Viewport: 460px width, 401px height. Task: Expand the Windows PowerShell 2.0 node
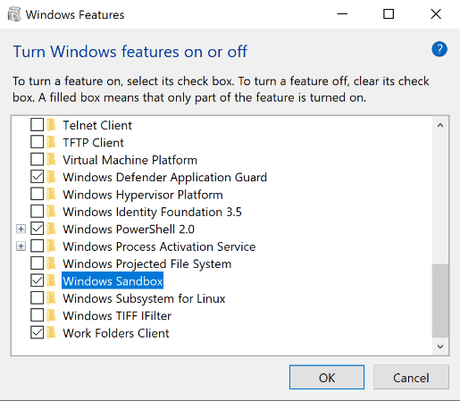[x=21, y=229]
